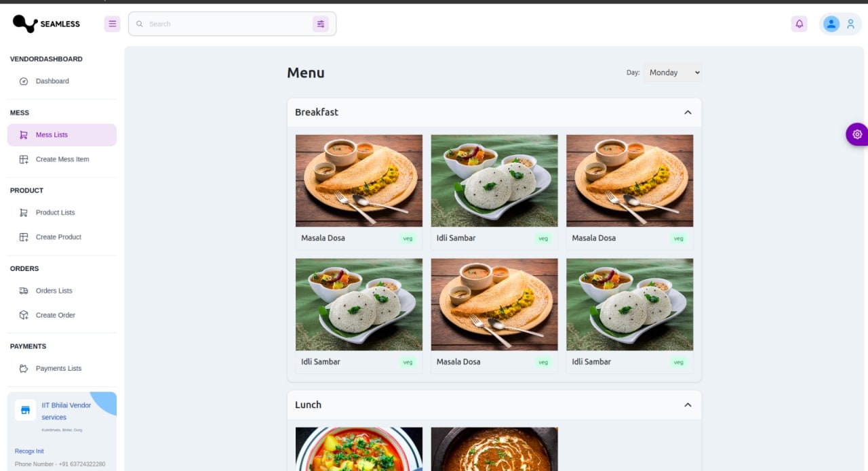Screen dimensions: 868x471
Task: Click the IIT Bhilai Vendor services link
Action: click(x=66, y=411)
